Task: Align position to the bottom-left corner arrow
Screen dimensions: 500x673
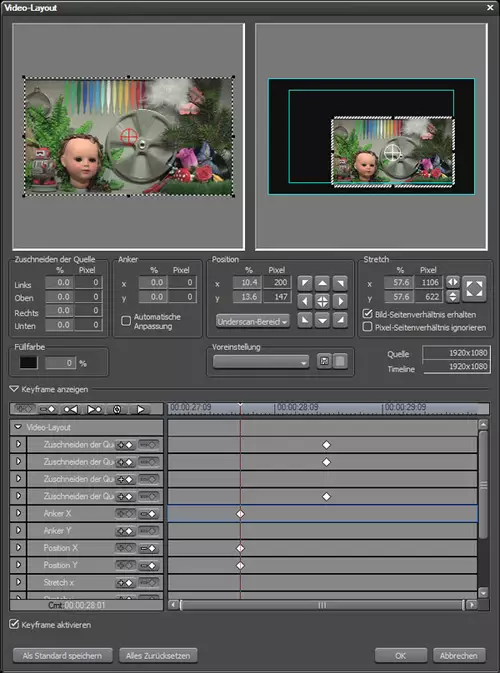Action: click(x=305, y=320)
